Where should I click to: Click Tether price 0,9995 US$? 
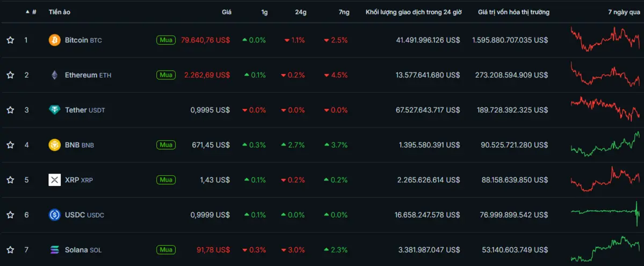(211, 110)
